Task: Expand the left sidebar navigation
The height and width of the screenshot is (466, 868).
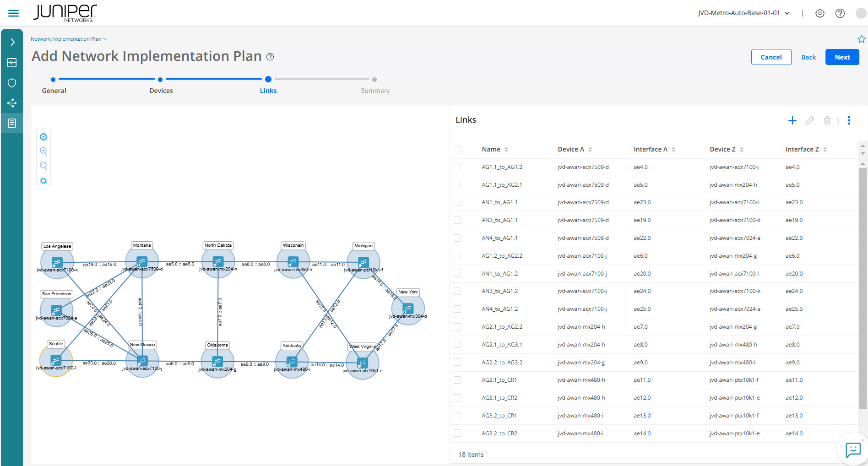Action: 12,42
